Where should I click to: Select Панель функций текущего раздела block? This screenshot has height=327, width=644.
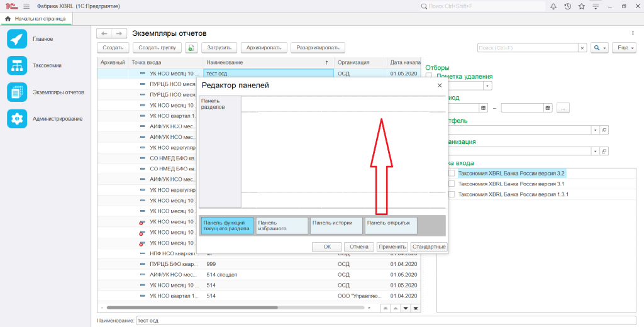click(x=227, y=226)
